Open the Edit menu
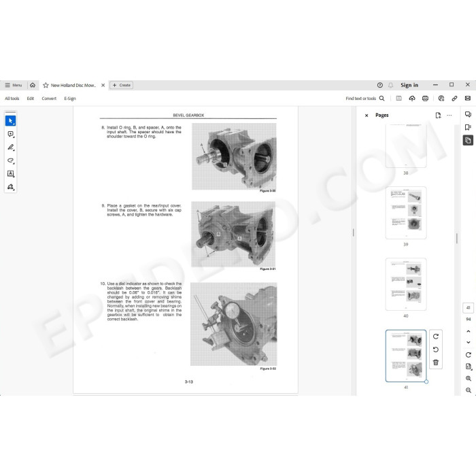The width and height of the screenshot is (476, 476). (31, 99)
